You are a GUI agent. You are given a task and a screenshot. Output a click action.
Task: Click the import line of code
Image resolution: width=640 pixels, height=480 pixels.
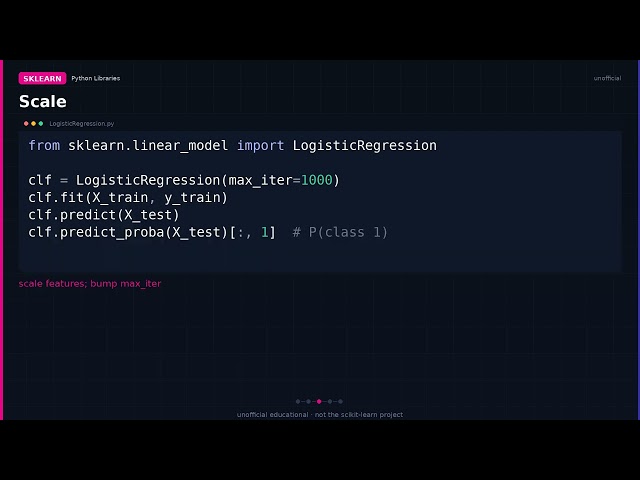tap(233, 145)
